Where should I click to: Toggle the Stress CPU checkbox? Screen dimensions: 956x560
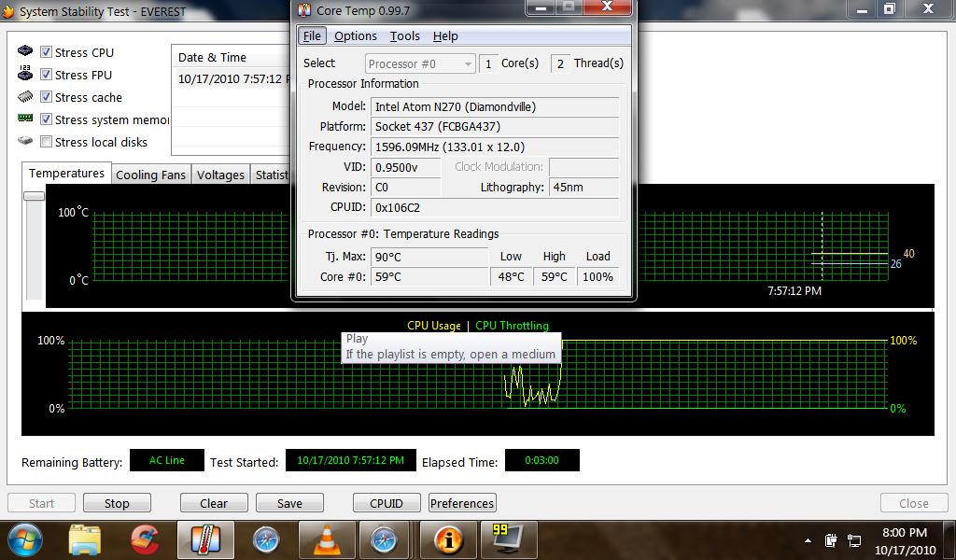pyautogui.click(x=46, y=51)
